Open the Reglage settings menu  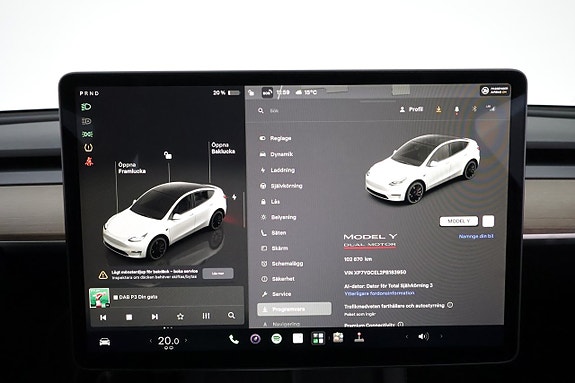pos(275,138)
